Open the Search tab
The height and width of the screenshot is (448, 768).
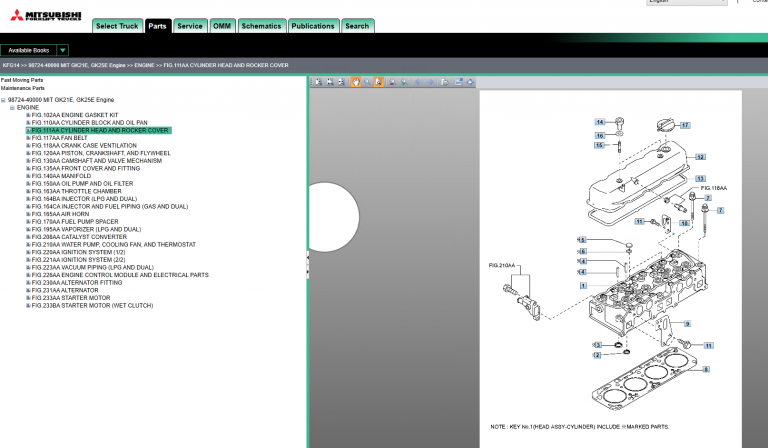tap(357, 26)
